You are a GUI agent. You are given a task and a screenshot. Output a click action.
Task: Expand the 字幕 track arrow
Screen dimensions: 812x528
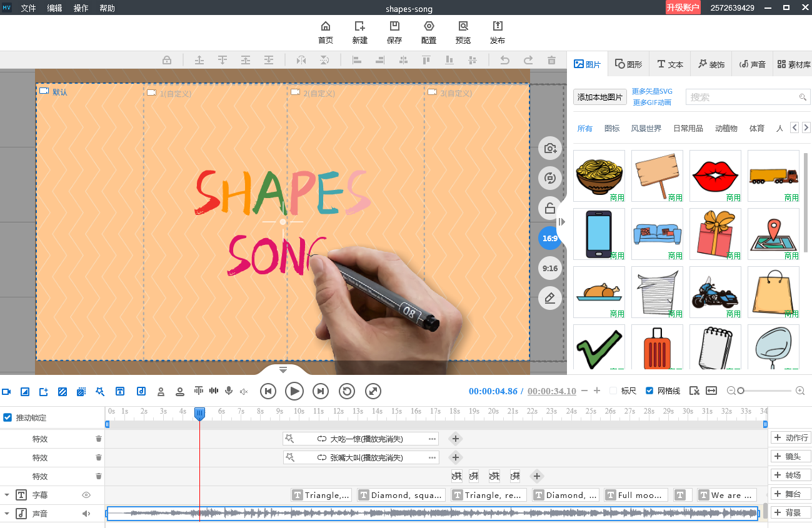[x=7, y=495]
